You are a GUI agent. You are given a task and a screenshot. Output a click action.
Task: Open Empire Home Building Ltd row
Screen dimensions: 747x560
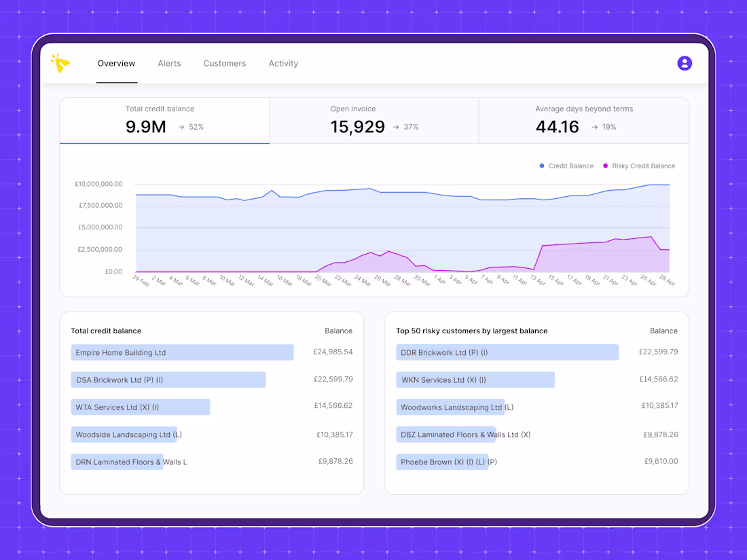(x=211, y=352)
